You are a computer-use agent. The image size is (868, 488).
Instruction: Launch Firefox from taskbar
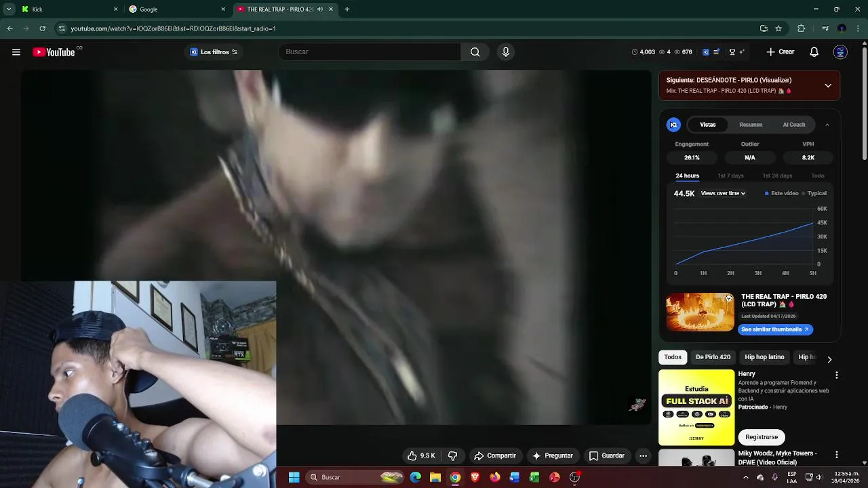495,477
